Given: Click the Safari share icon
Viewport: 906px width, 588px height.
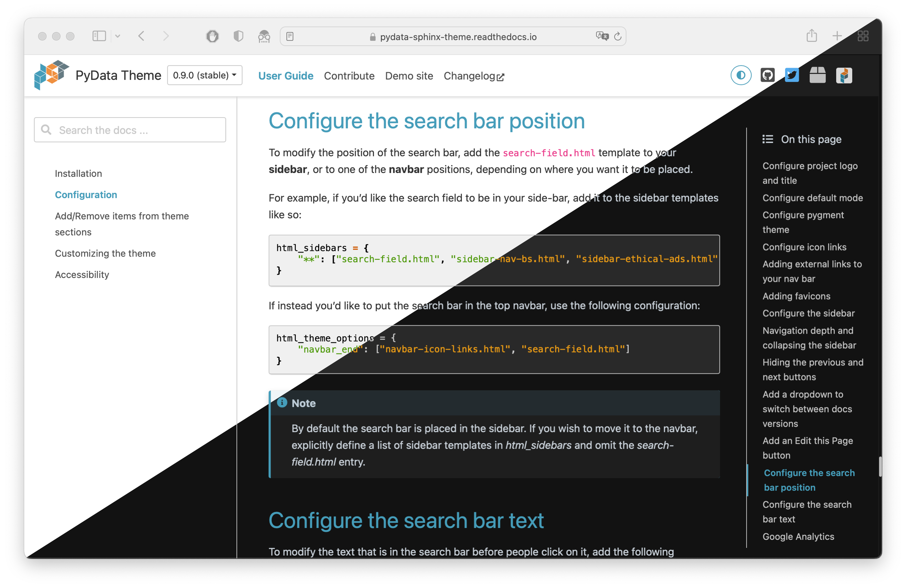Looking at the screenshot, I should [811, 36].
